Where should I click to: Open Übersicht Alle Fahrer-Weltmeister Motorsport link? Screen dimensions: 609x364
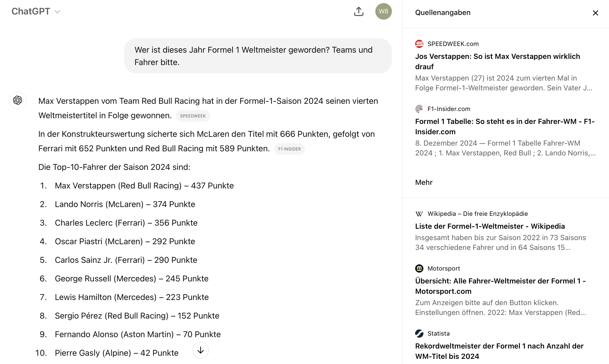pos(500,286)
